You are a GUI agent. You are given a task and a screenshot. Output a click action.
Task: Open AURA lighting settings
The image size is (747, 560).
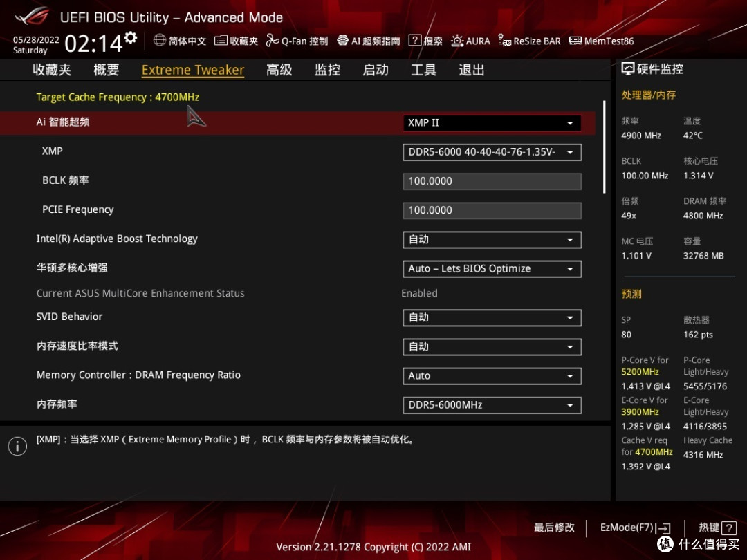(x=457, y=41)
